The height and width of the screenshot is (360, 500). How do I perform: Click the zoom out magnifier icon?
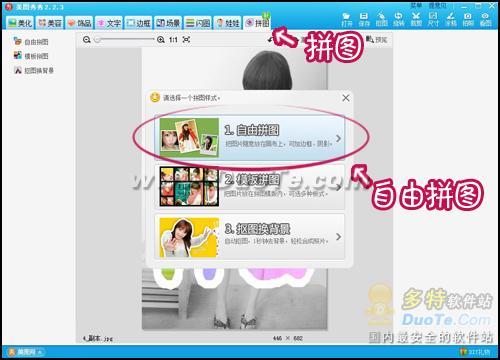coord(87,40)
